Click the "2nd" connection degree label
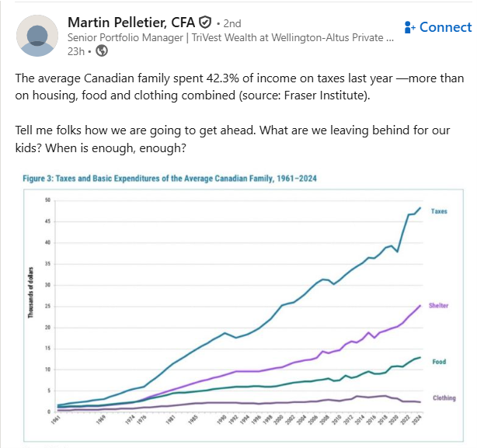Screen dimensions: 477x448 tap(232, 23)
